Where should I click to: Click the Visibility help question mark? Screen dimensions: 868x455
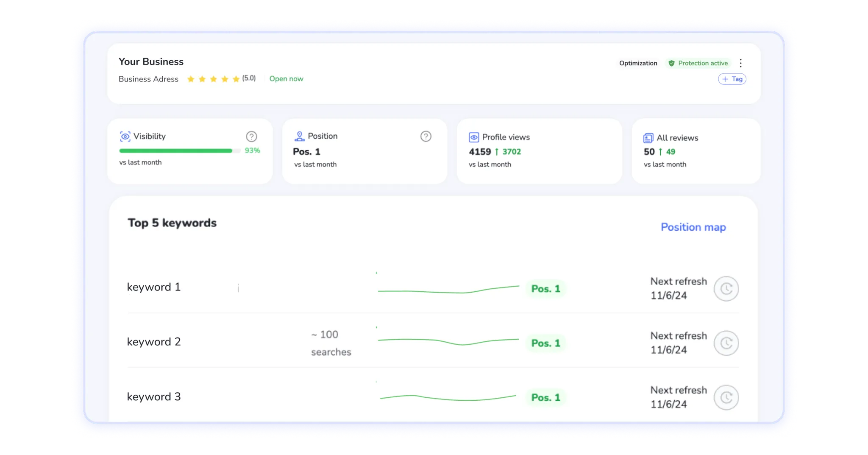[x=251, y=137]
